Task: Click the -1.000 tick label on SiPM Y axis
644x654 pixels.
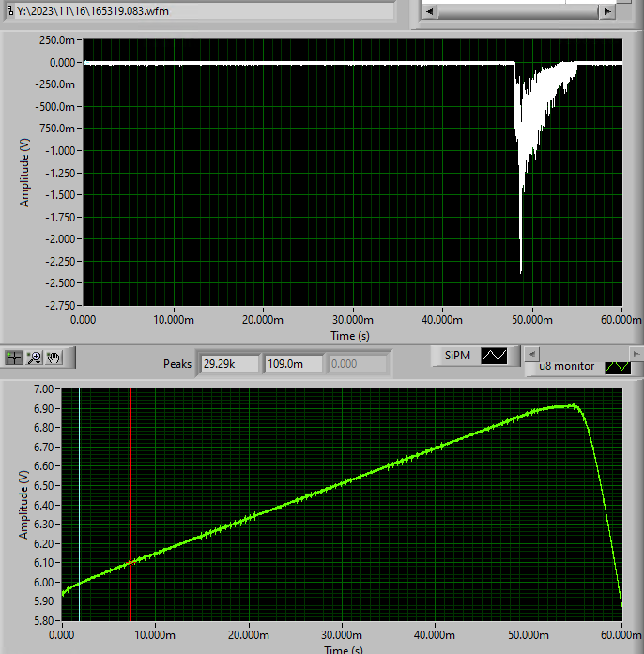Action: 60,150
